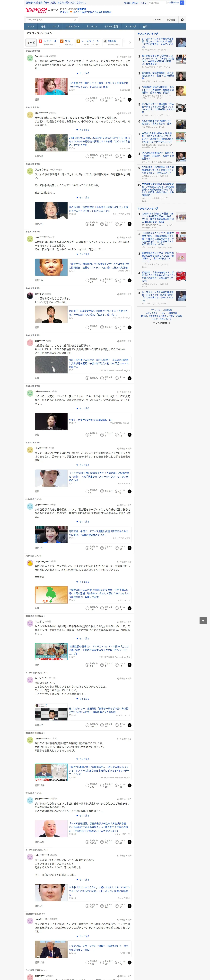The height and width of the screenshot is (980, 210).
Task: Open ranking 1 レースクイーン article thumbnail
Action: coord(181,43)
